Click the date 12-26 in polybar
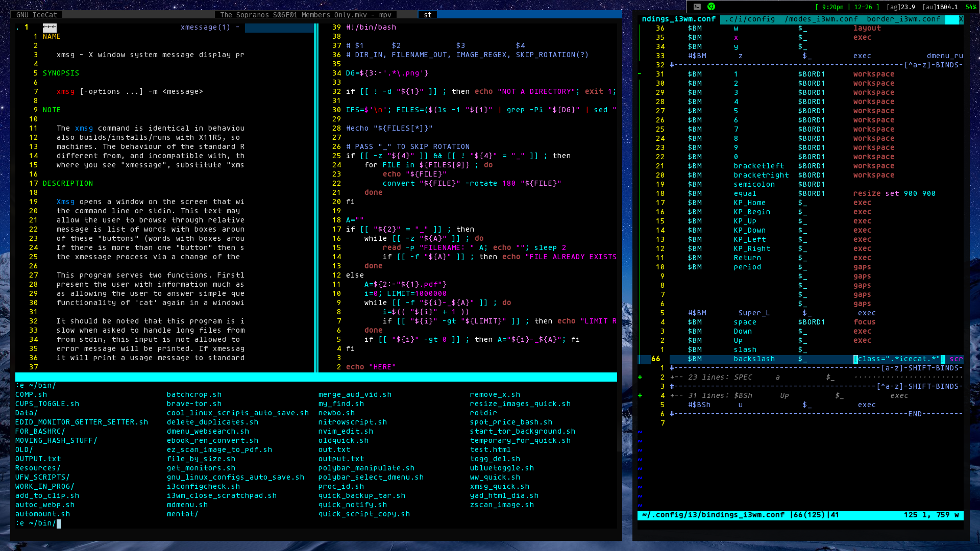The width and height of the screenshot is (980, 551). pyautogui.click(x=863, y=7)
